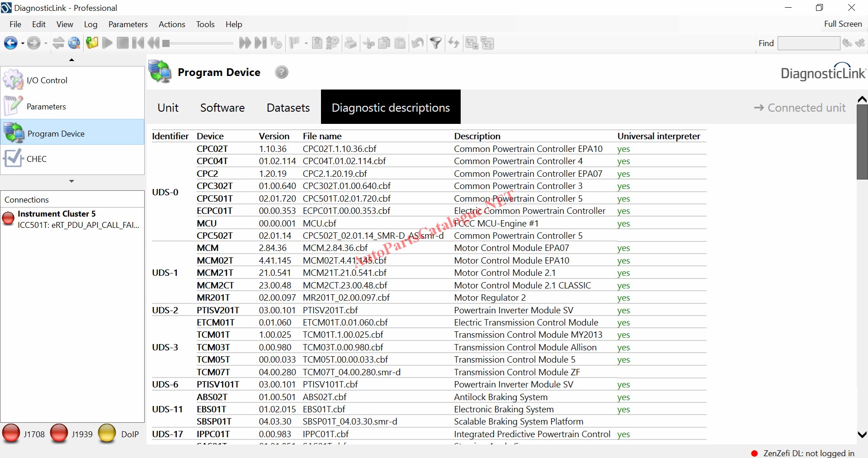The height and width of the screenshot is (458, 868).
Task: Click the Play log button in toolbar
Action: (x=107, y=43)
